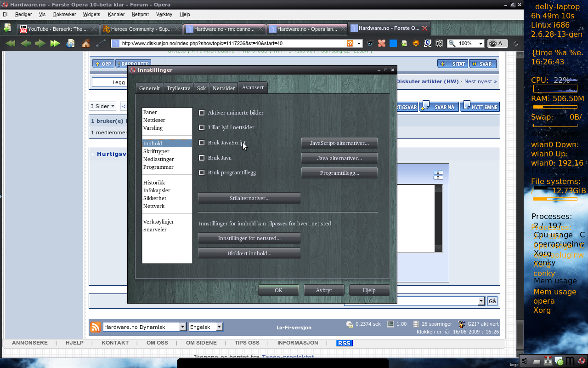Image resolution: width=588 pixels, height=368 pixels.
Task: Open the Engelsk language dropdown
Action: pos(219,327)
